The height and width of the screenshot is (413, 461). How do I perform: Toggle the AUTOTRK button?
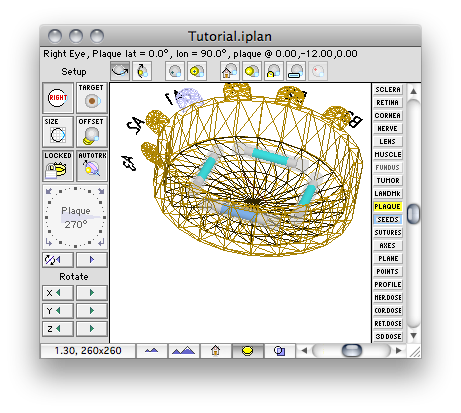coord(92,166)
